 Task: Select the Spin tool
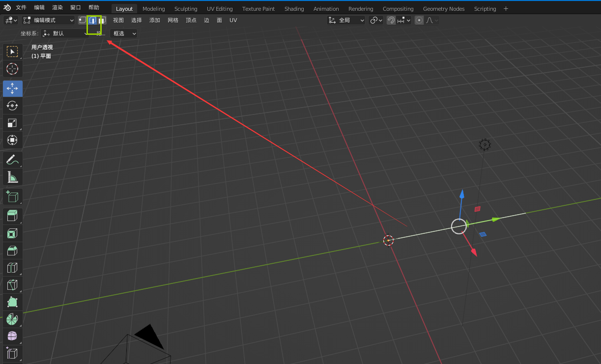pyautogui.click(x=12, y=319)
